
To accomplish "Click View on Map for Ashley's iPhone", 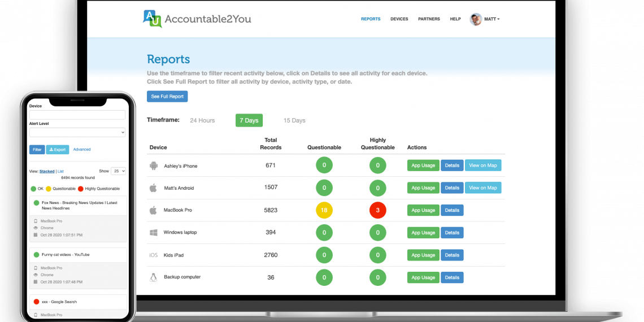I will point(483,166).
